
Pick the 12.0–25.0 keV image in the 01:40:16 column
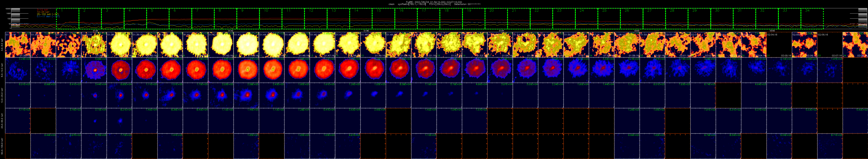point(170,96)
